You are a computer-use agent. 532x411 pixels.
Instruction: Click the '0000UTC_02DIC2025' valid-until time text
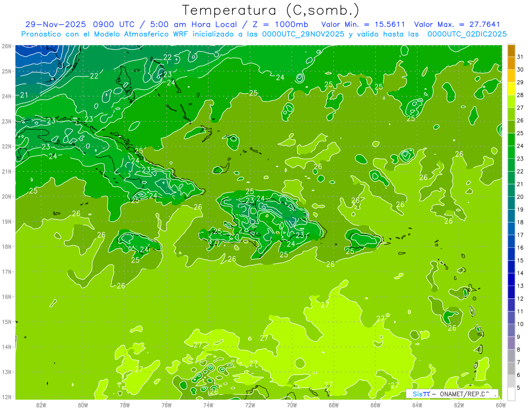tap(467, 34)
